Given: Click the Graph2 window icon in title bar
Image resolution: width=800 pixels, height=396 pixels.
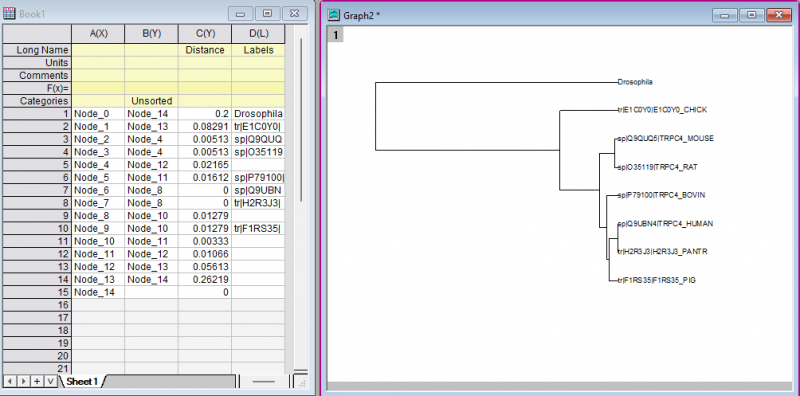Looking at the screenshot, I should pos(333,15).
